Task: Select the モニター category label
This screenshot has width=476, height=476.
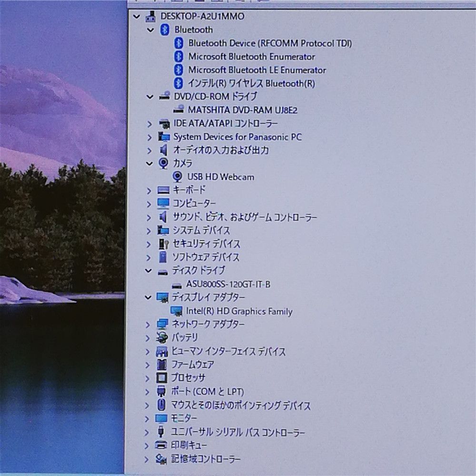Action: pos(183,418)
